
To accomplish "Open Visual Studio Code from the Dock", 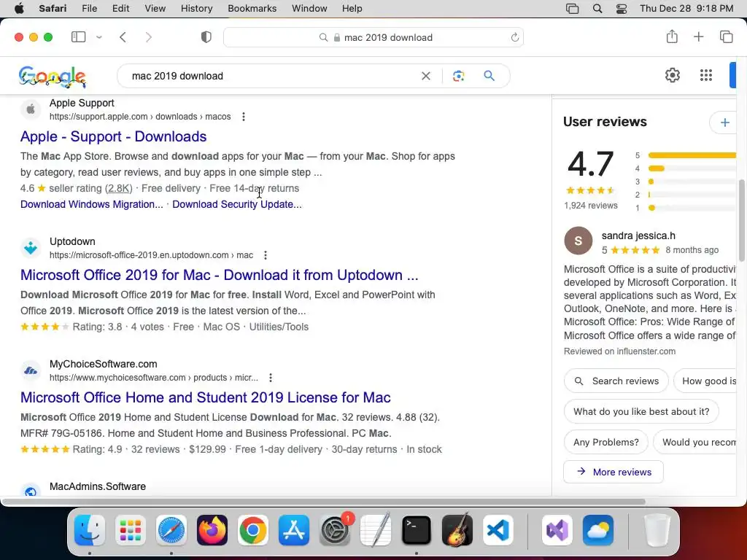I will pos(498,530).
